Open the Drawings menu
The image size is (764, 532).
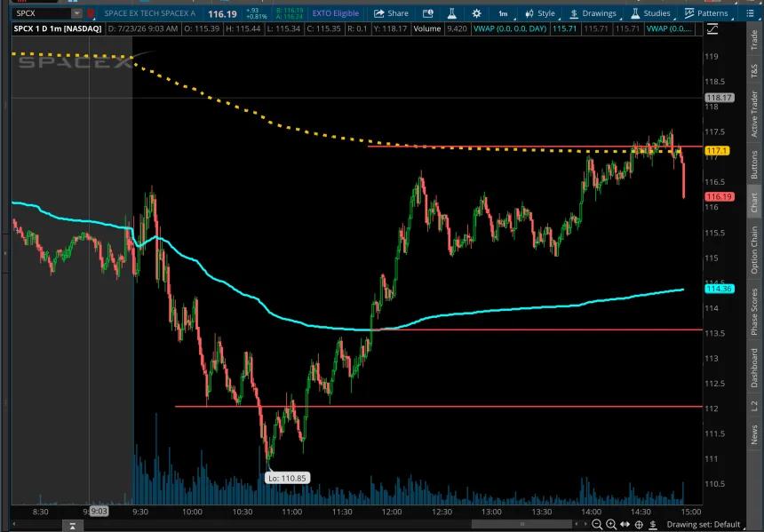pos(593,13)
